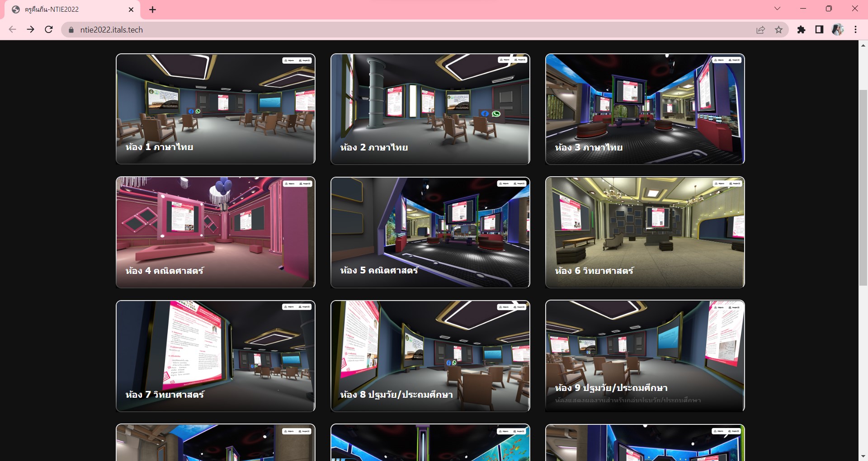
Task: Open the Chrome profile avatar
Action: 837,30
